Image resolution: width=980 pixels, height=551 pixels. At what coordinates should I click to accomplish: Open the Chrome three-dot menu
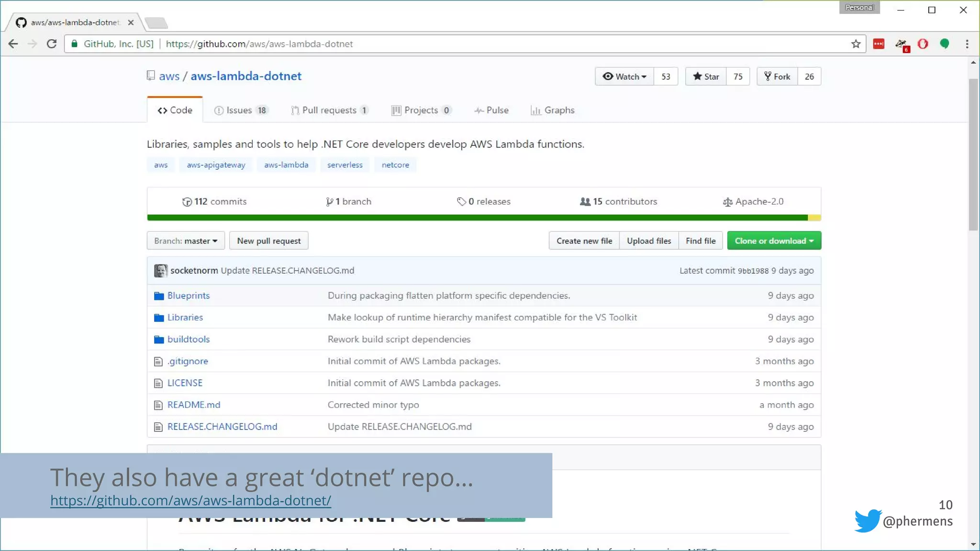pyautogui.click(x=967, y=44)
